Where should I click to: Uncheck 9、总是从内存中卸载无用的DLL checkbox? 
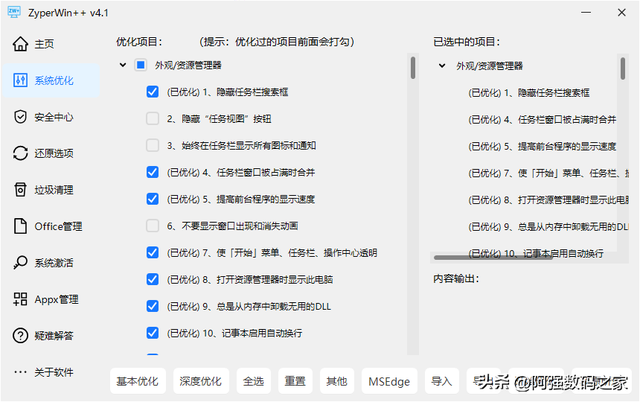point(153,306)
